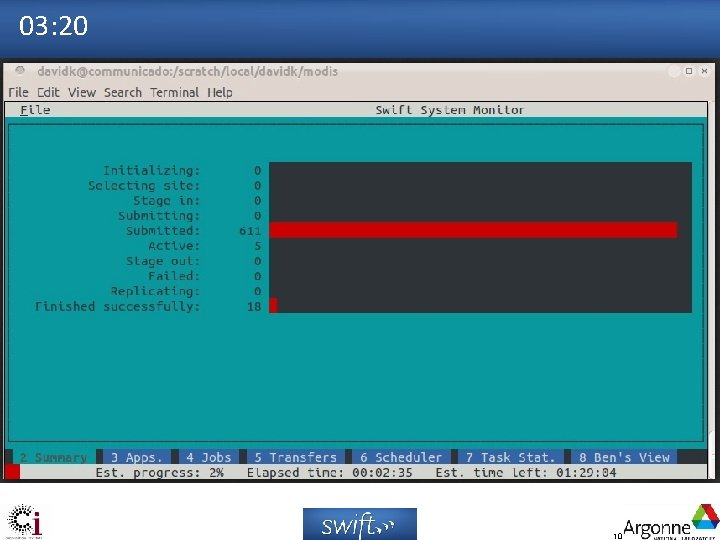Screen dimensions: 720x540
Task: Open the Search menu
Action: (123, 92)
